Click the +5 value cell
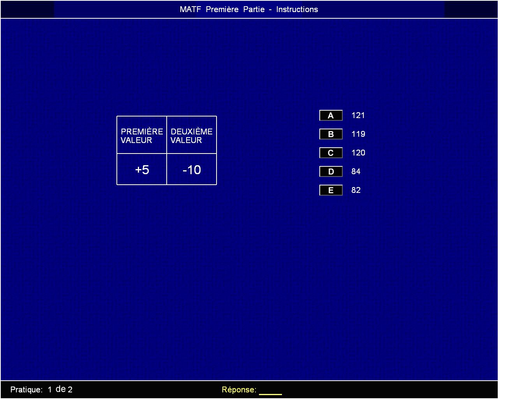 tap(142, 169)
